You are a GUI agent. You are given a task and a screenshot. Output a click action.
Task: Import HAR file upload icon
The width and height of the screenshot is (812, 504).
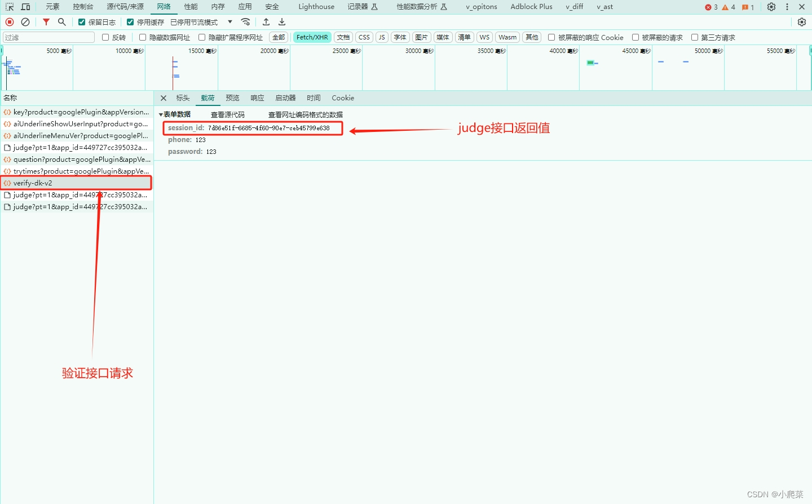[266, 22]
